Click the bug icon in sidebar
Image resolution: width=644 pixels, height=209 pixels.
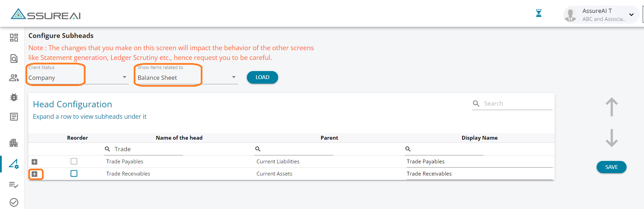coord(14,97)
